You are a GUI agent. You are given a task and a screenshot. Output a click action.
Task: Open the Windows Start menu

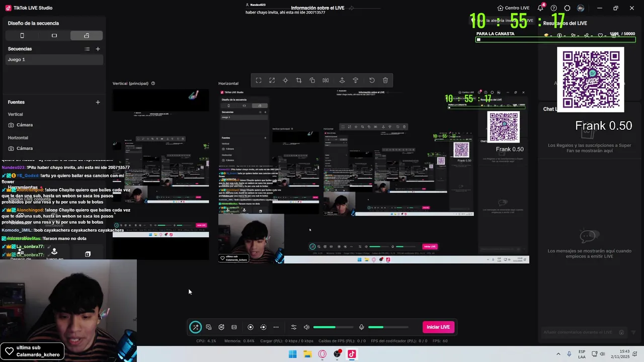[292, 354]
